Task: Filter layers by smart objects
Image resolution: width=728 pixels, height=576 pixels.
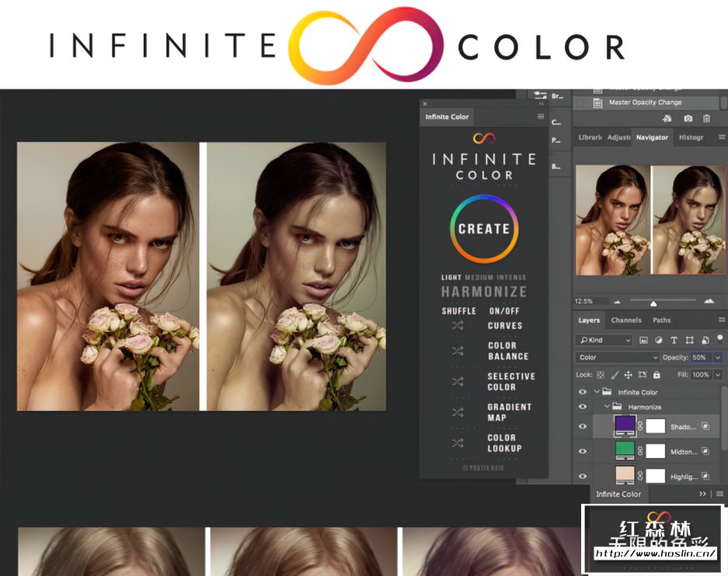Action: click(705, 340)
